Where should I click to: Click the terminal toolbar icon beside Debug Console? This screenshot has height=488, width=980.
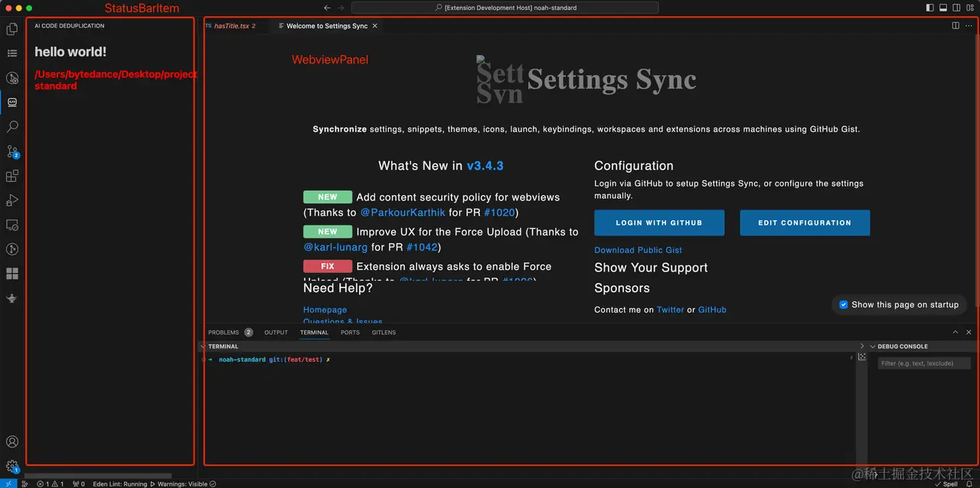click(861, 357)
